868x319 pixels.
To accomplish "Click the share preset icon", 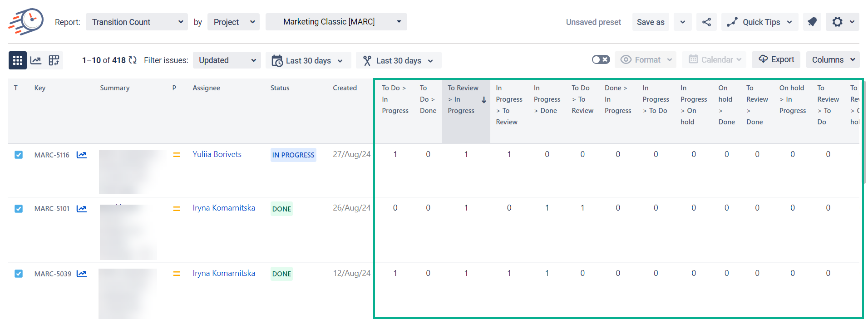I will pyautogui.click(x=706, y=22).
